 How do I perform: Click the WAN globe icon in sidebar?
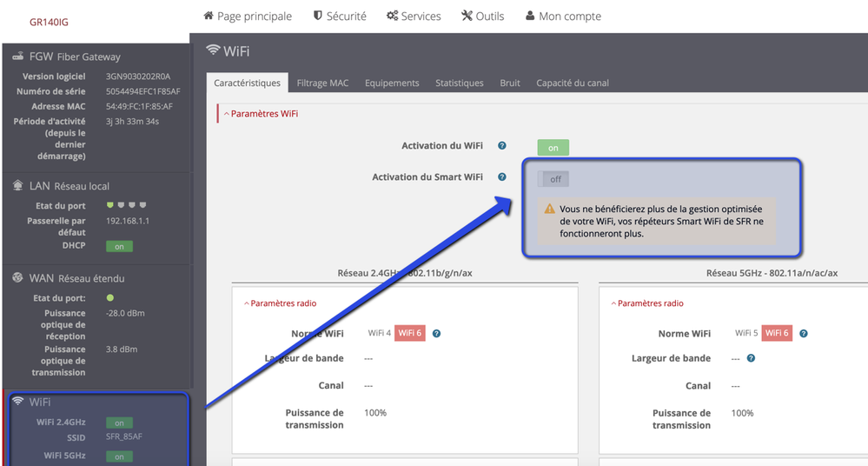click(18, 278)
